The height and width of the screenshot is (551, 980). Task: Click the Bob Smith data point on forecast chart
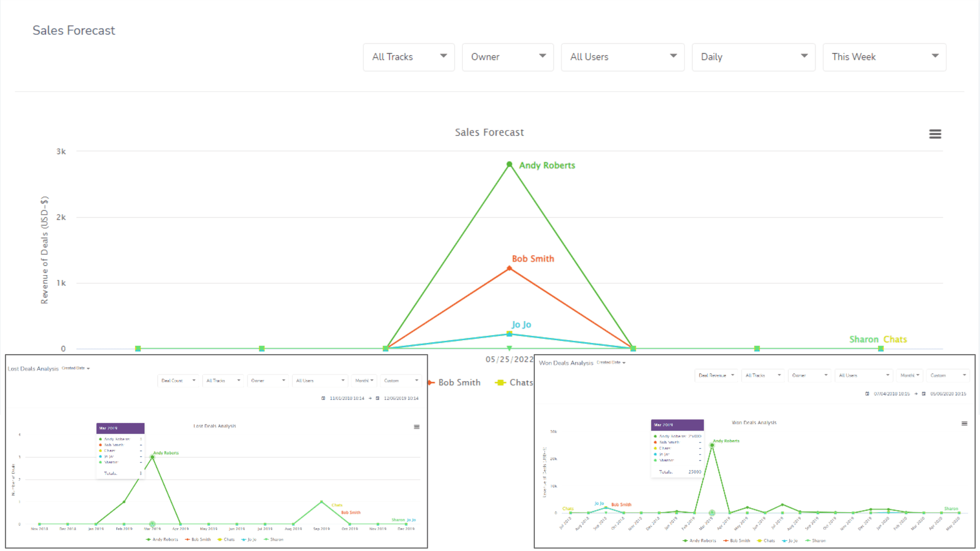pyautogui.click(x=509, y=268)
